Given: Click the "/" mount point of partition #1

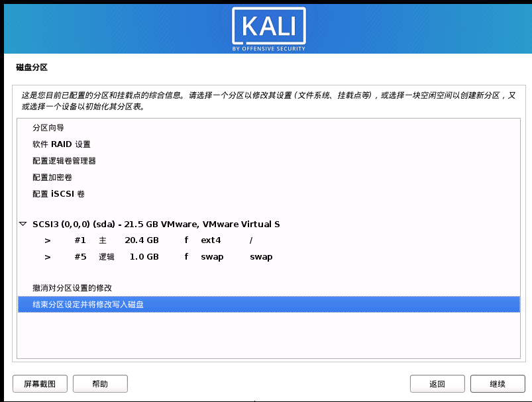Looking at the screenshot, I should point(251,240).
